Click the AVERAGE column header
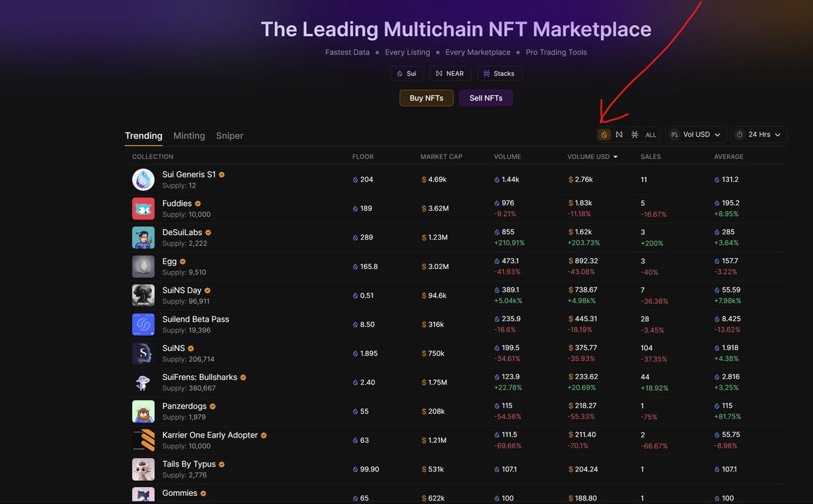 click(728, 156)
